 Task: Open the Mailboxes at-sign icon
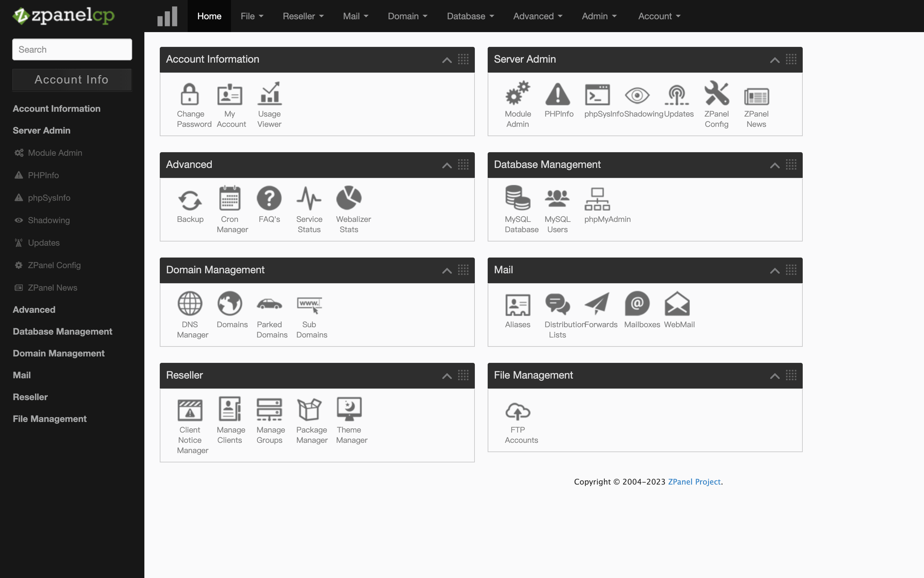click(x=637, y=303)
